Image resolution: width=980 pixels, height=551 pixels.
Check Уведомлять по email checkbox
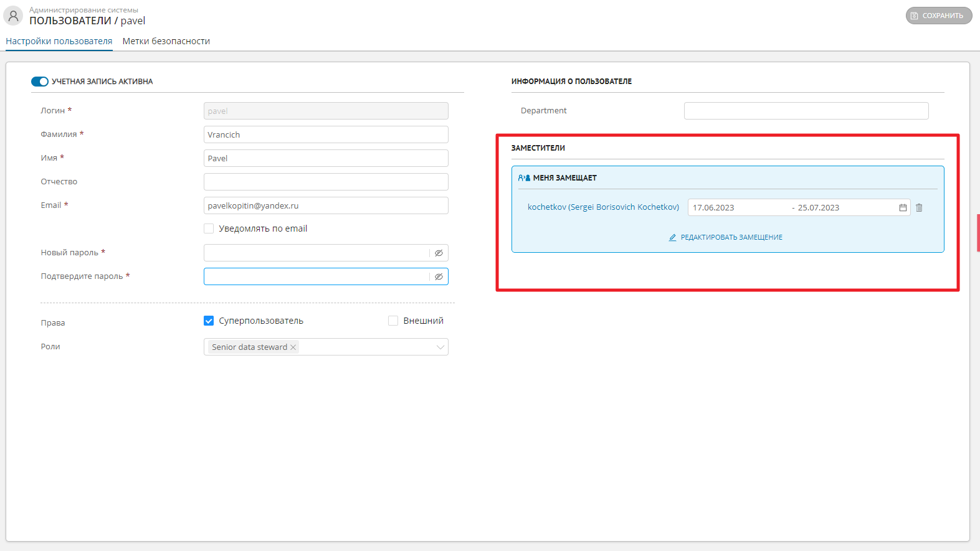click(x=209, y=228)
